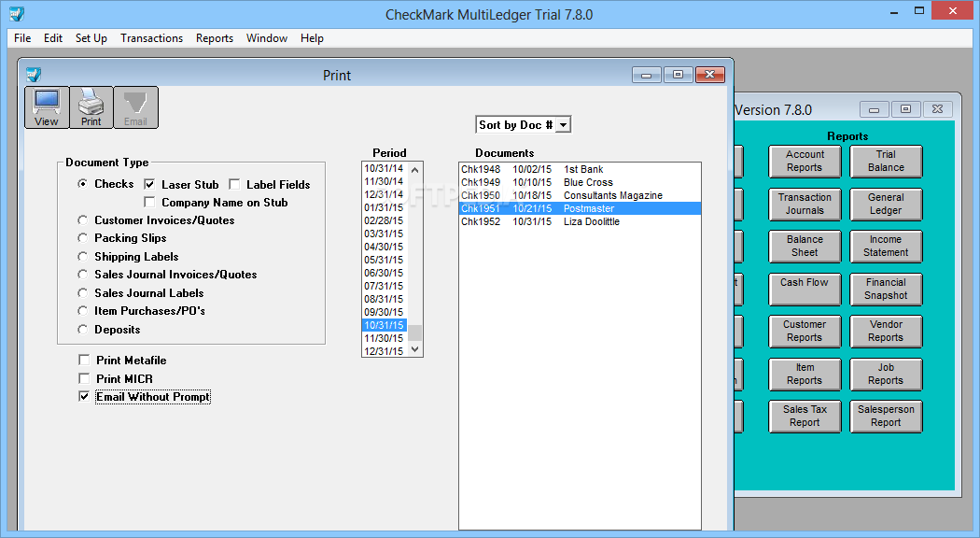The height and width of the screenshot is (538, 980).
Task: Click Vendor Reports button
Action: point(887,332)
